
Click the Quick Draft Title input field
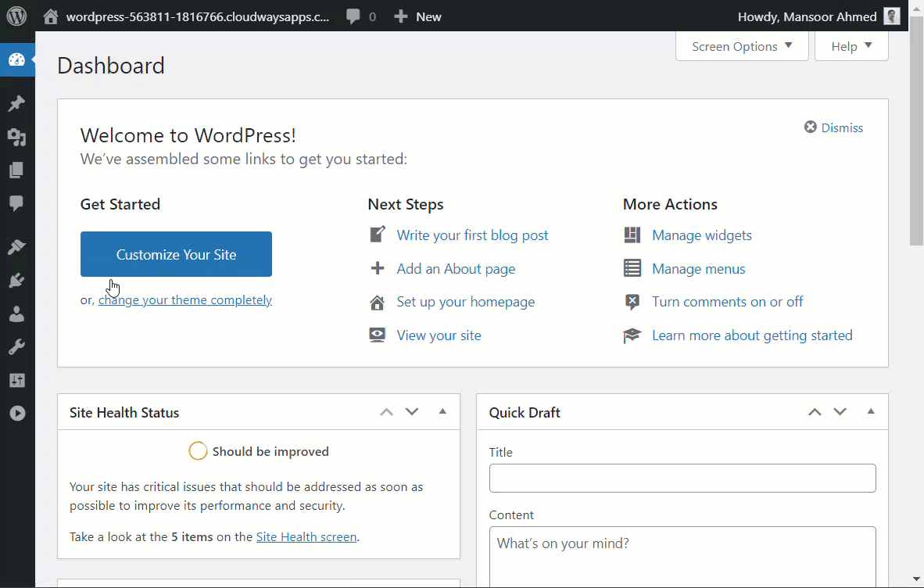click(x=682, y=478)
